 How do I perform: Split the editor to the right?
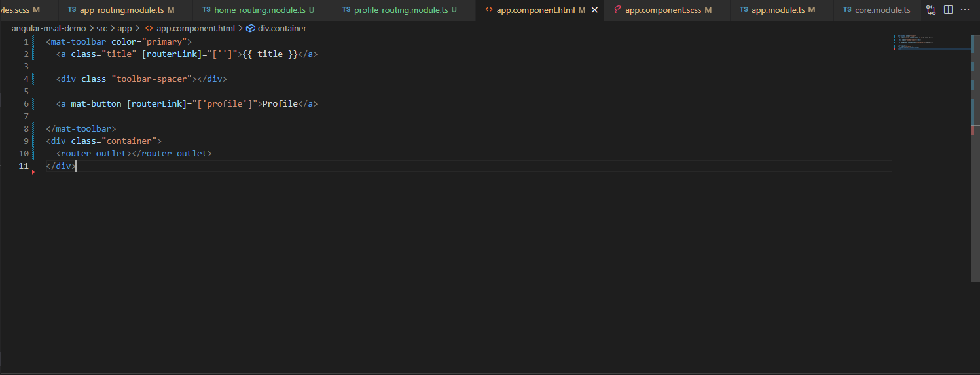pos(948,10)
